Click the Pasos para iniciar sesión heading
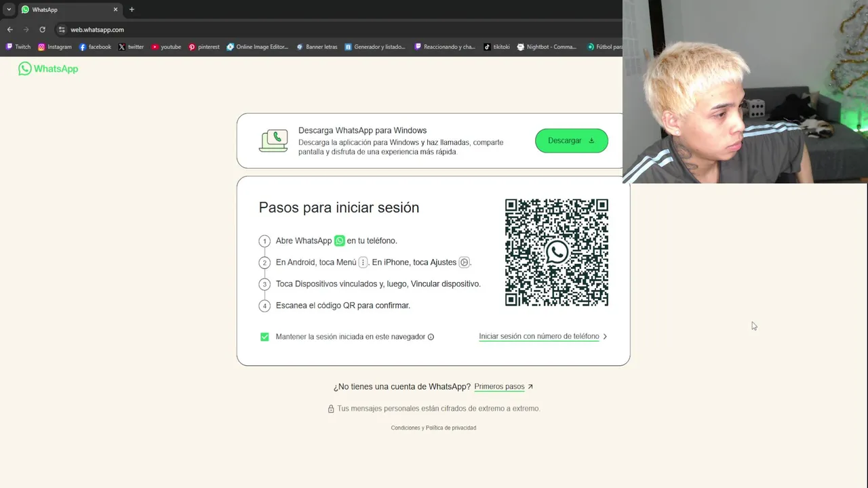Screen dimensions: 868x488 (x=339, y=207)
